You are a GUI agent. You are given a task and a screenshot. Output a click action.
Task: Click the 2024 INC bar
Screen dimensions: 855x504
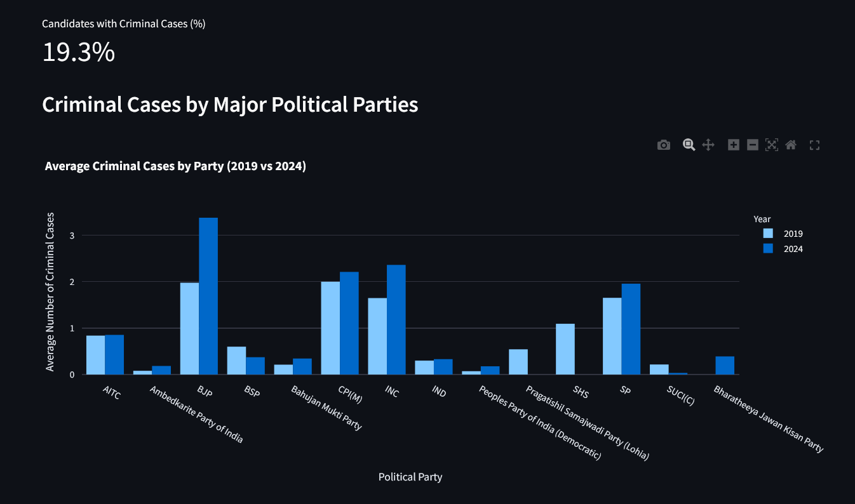pyautogui.click(x=396, y=319)
